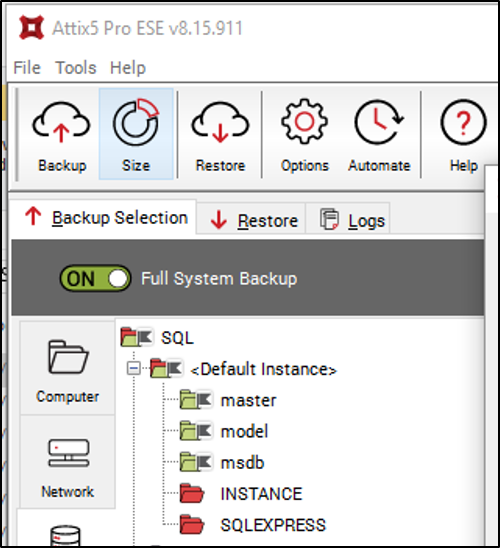The width and height of the screenshot is (500, 548).
Task: Open the File menu
Action: coord(27,67)
